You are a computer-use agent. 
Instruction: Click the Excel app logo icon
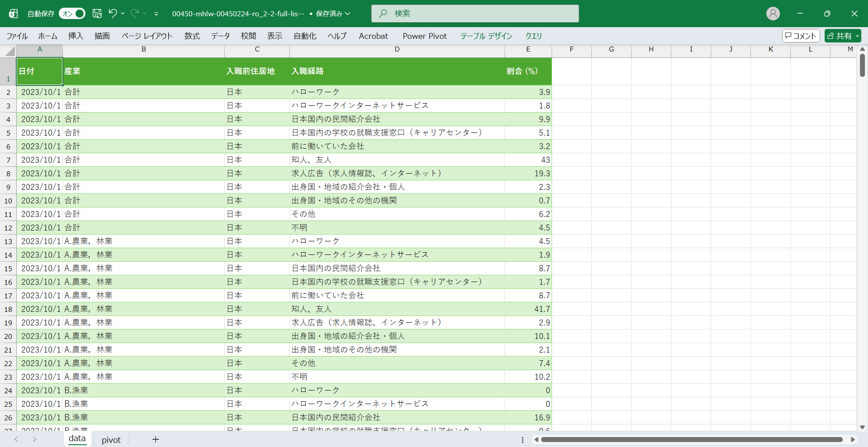point(14,14)
